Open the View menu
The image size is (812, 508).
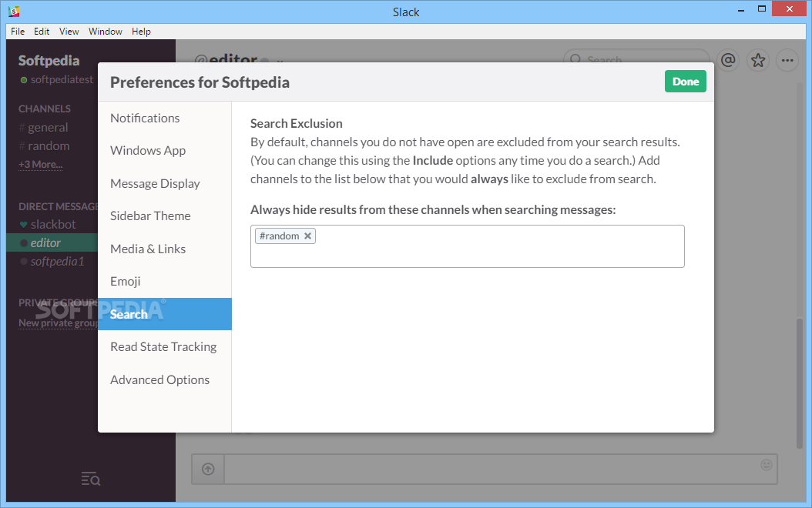coord(69,32)
